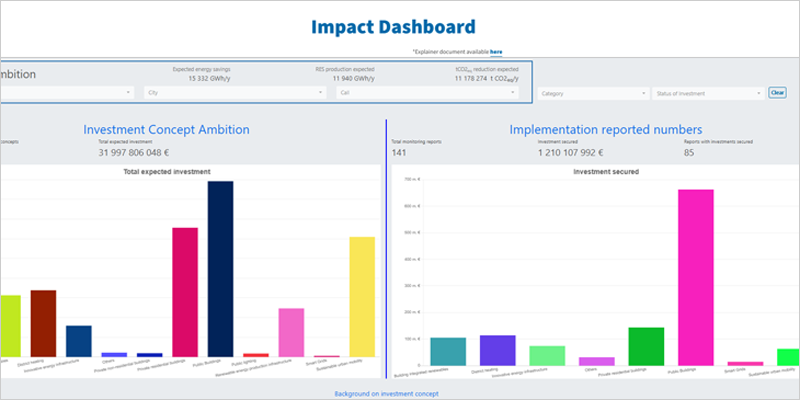800x400 pixels.
Task: Follow the Background on investment concept link
Action: 400,394
